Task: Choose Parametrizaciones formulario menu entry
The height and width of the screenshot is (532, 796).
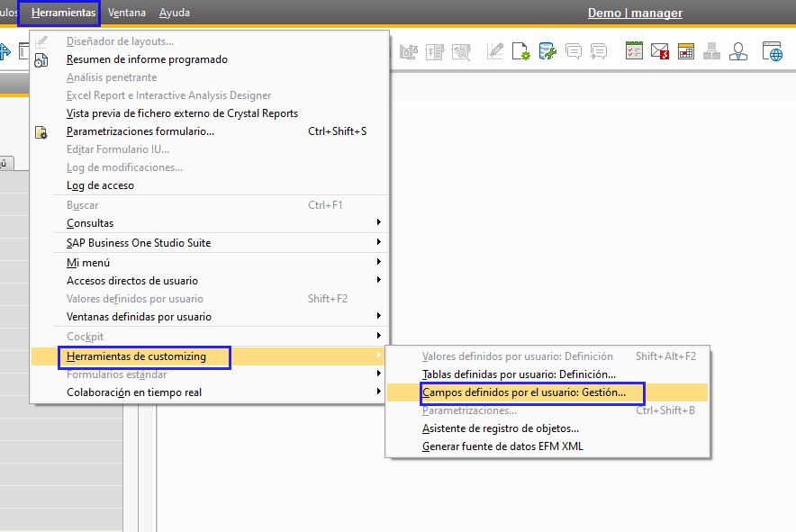Action: pyautogui.click(x=140, y=131)
